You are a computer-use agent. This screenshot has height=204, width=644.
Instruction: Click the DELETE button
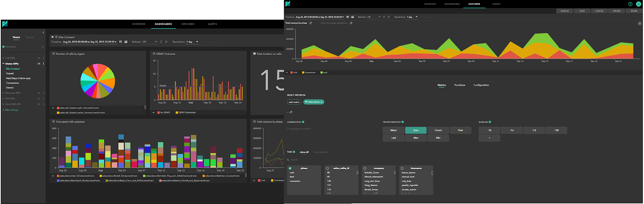617,11
